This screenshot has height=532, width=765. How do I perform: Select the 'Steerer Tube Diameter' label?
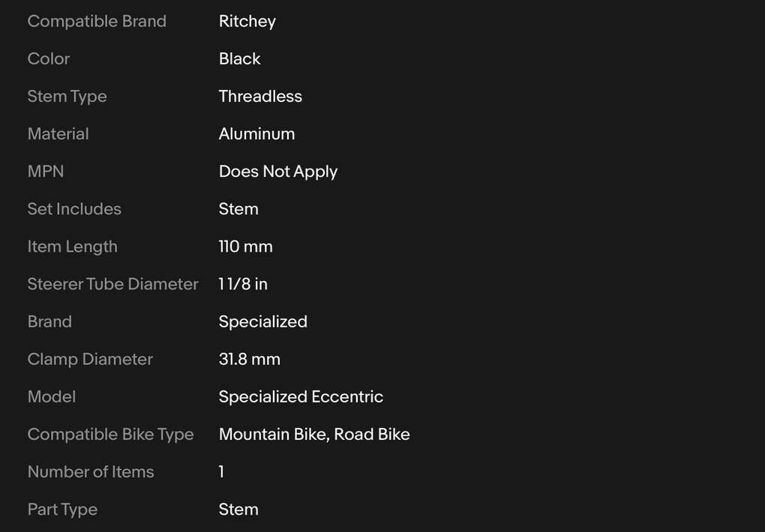click(112, 284)
